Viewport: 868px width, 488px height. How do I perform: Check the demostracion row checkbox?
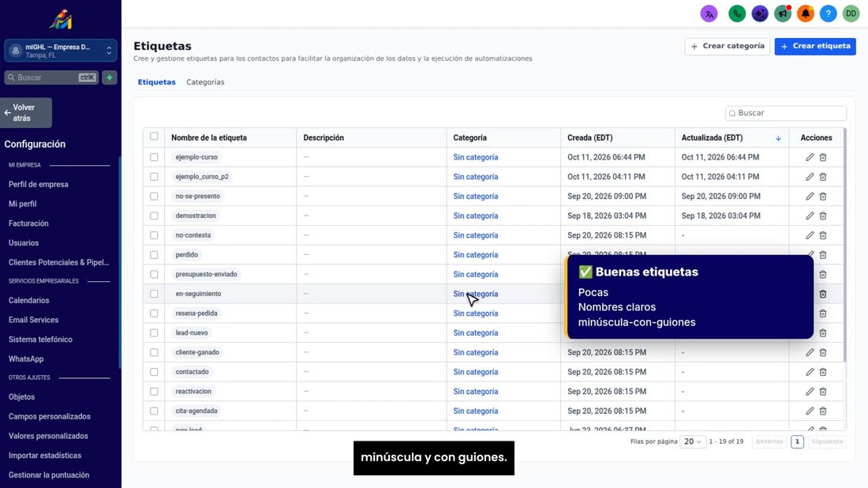tap(154, 216)
